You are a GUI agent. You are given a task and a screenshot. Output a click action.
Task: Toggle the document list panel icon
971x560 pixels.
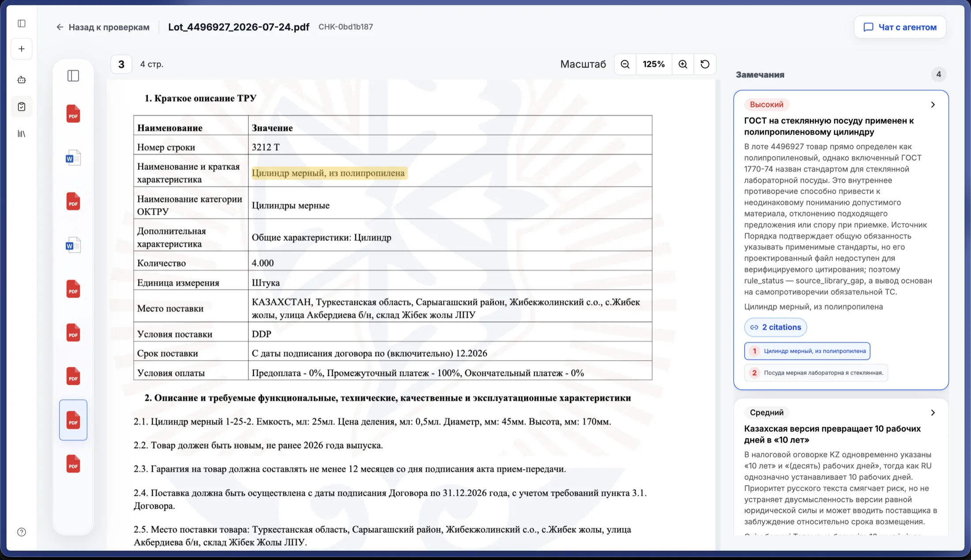tap(73, 76)
